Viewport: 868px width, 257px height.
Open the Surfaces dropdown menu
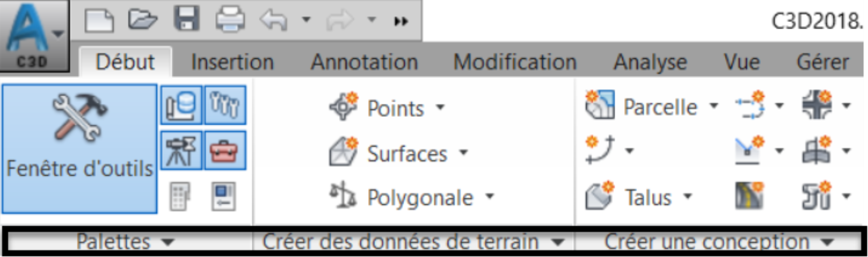(x=463, y=153)
